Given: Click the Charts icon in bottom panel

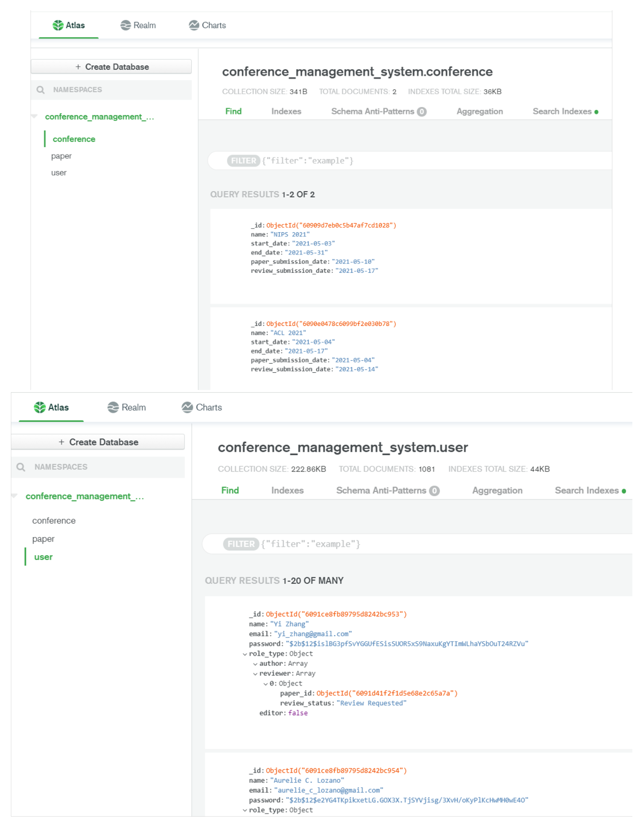Looking at the screenshot, I should coord(187,407).
